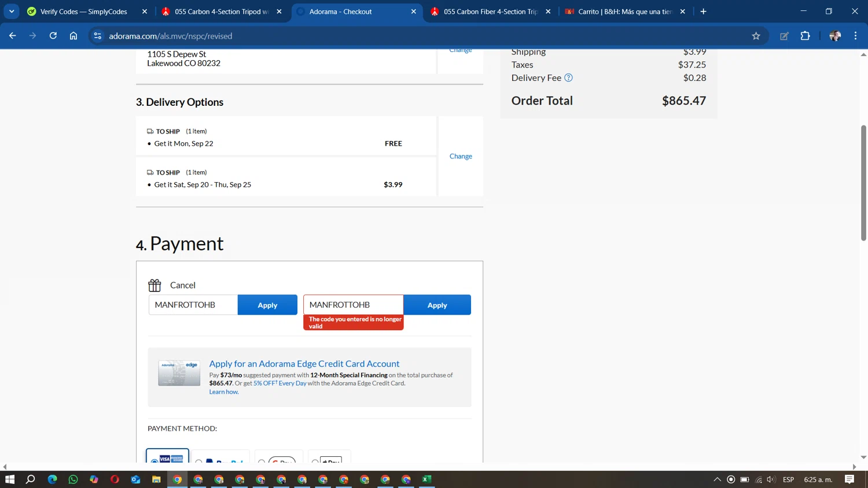
Task: Select the Google Pay radio button
Action: coord(262,461)
